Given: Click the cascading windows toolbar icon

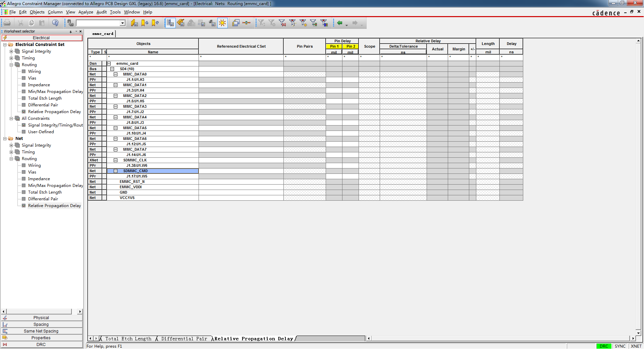Looking at the screenshot, I should pyautogui.click(x=236, y=23).
